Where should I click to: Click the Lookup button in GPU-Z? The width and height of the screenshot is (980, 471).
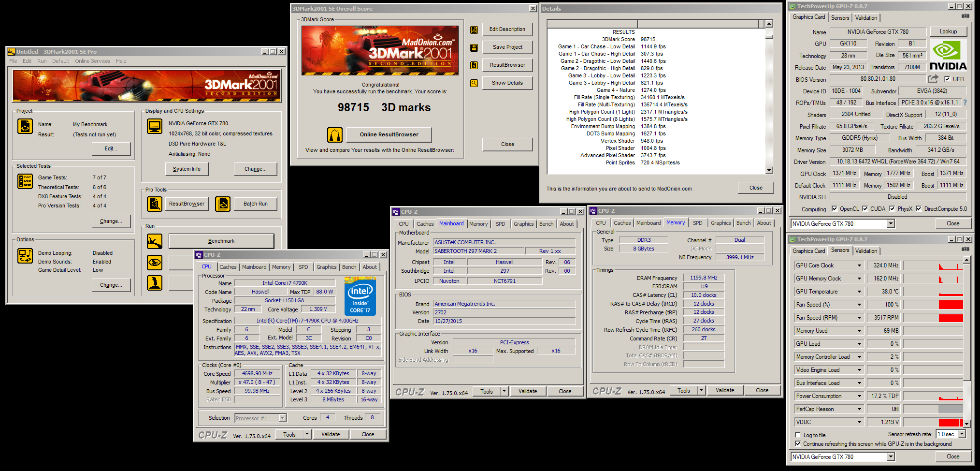(x=948, y=31)
